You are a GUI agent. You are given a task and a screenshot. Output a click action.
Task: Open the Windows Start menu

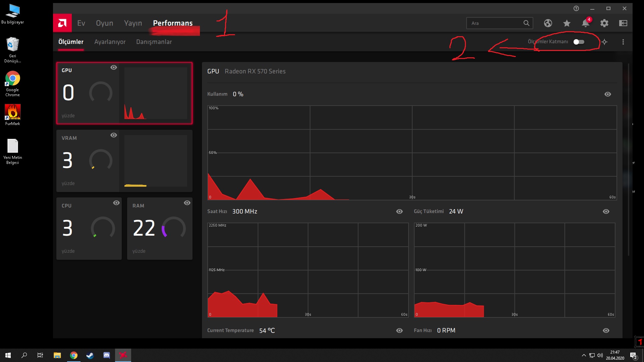pyautogui.click(x=8, y=355)
